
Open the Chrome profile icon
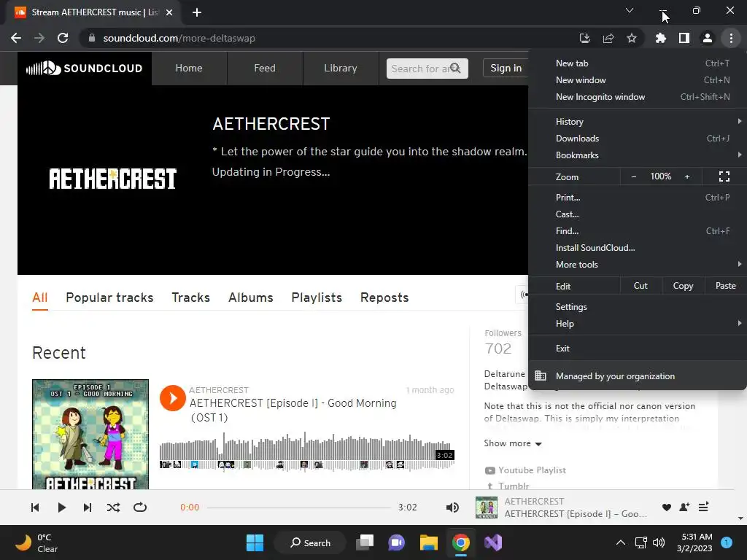(708, 38)
